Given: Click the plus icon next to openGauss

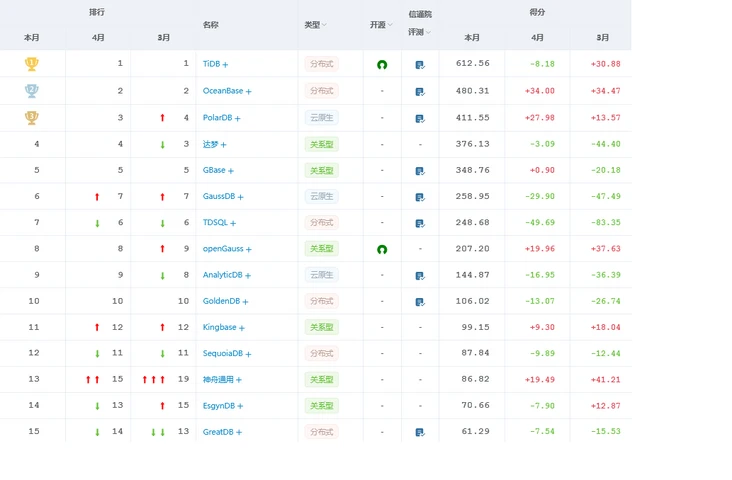Looking at the screenshot, I should click(249, 249).
